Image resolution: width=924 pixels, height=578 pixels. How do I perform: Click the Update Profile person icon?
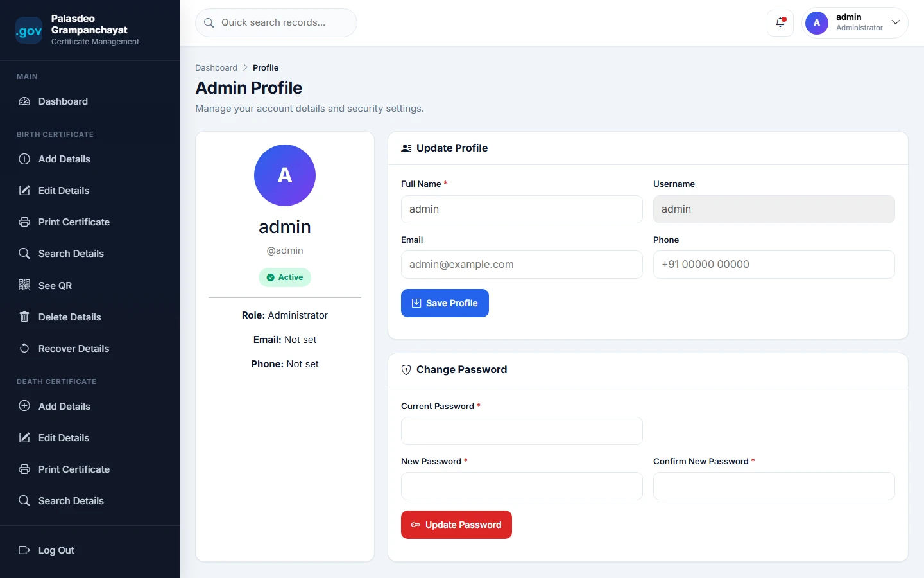[x=406, y=148]
